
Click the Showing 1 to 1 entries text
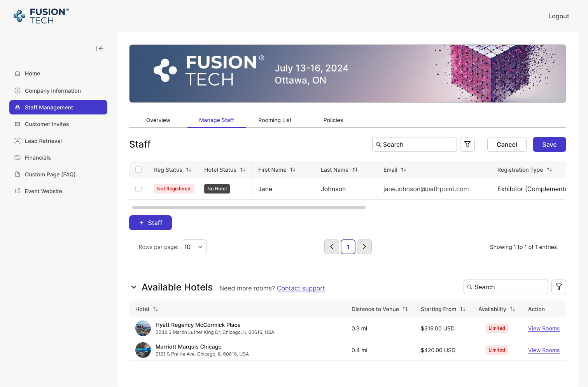(x=523, y=247)
